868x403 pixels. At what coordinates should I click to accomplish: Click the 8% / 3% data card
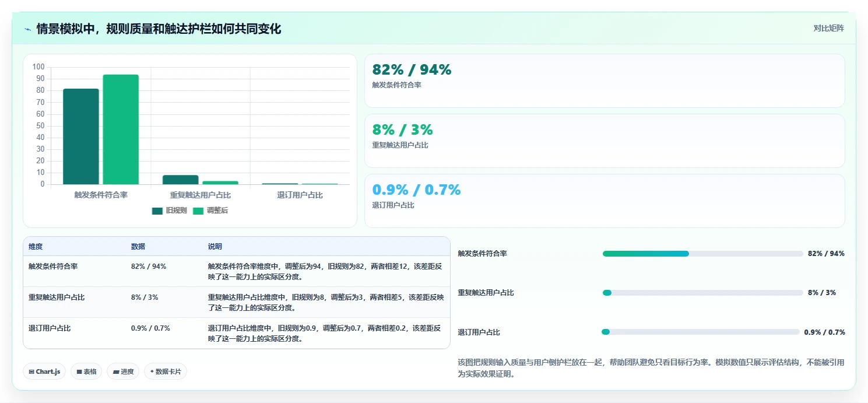[x=605, y=141]
